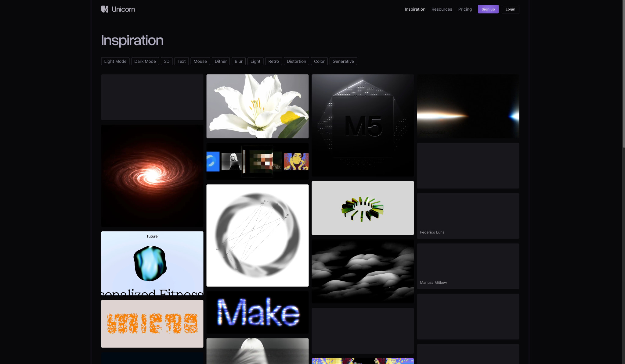Open the blue Make text thumbnail
Image resolution: width=625 pixels, height=364 pixels.
(x=257, y=312)
